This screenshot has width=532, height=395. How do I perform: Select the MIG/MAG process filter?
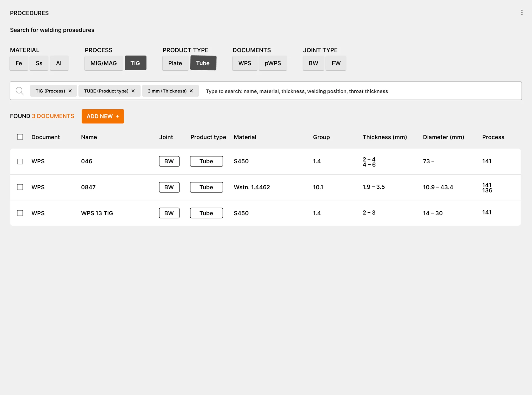(103, 63)
